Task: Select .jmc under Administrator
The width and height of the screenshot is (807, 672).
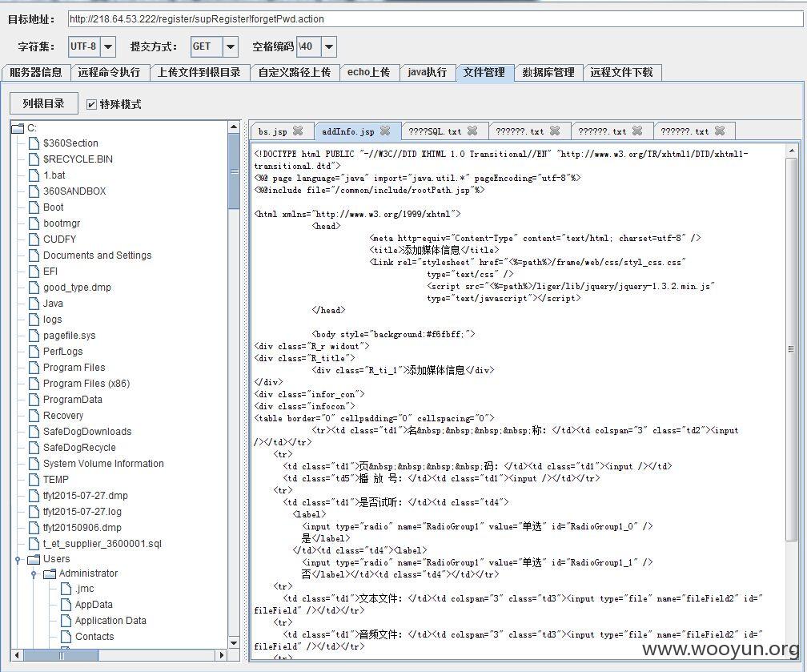Action: coord(84,588)
